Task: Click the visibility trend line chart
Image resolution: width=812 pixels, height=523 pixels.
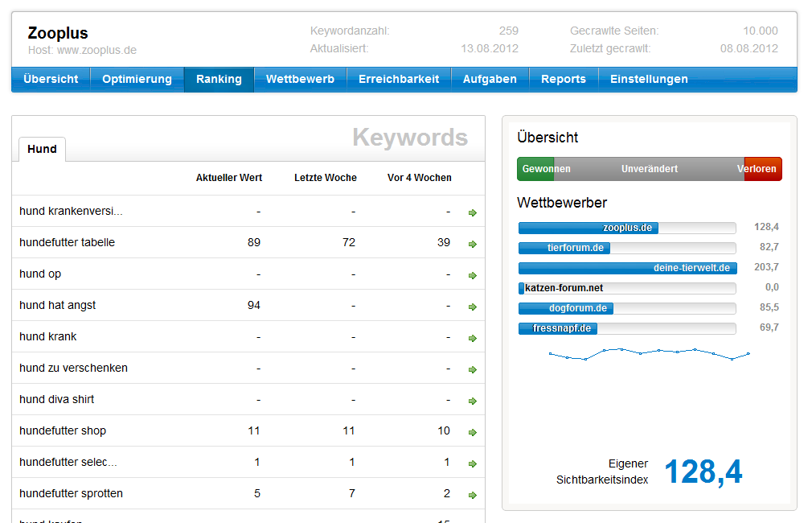Action: point(648,353)
